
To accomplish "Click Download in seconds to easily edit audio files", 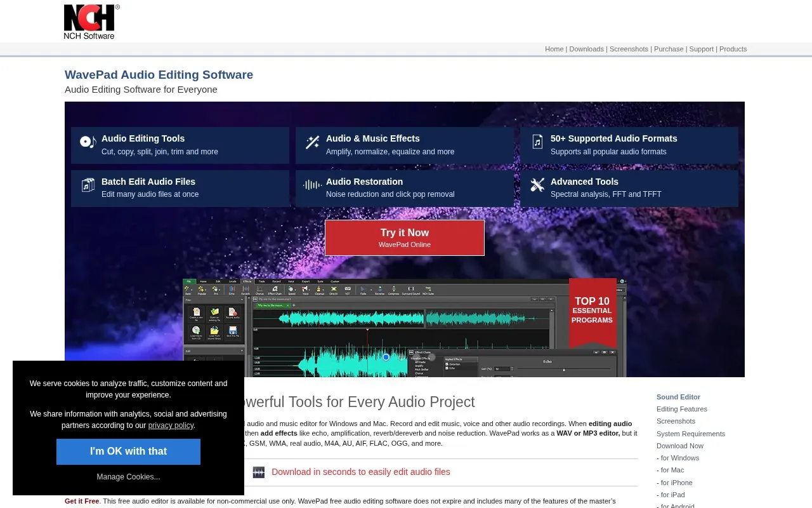I will coord(360,472).
